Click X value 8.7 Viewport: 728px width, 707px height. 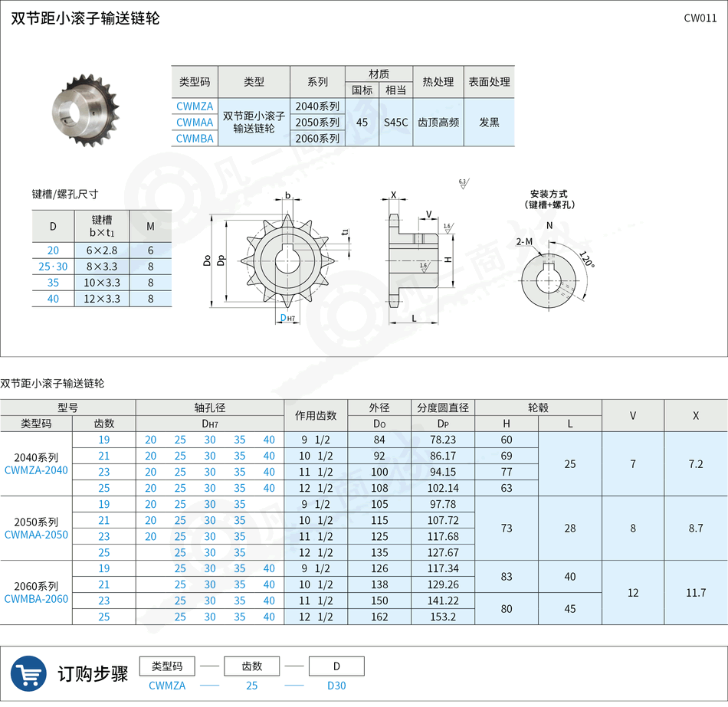[x=696, y=529]
